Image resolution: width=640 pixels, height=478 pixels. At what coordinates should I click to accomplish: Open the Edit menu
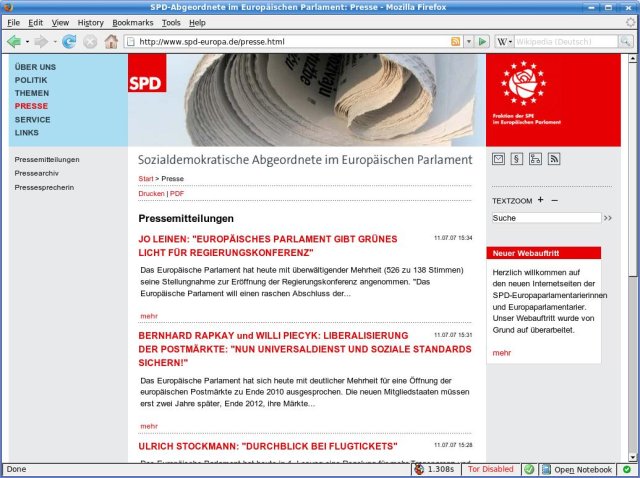tap(36, 23)
